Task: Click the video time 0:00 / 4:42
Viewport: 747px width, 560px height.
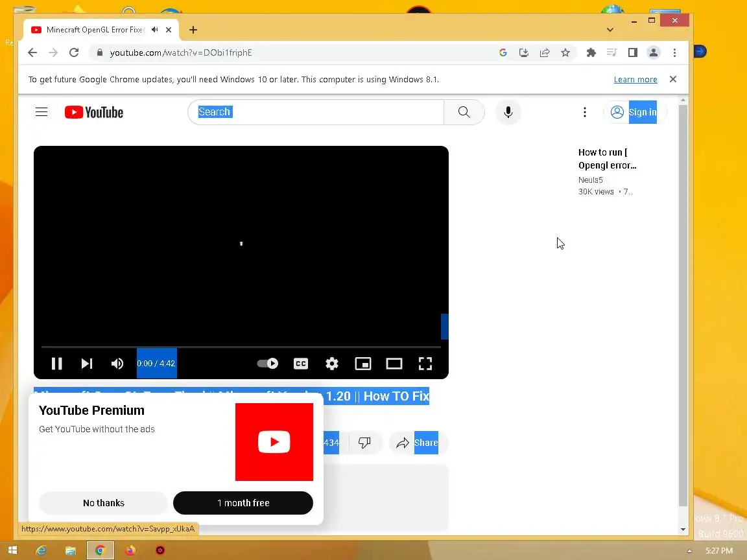Action: tap(156, 364)
